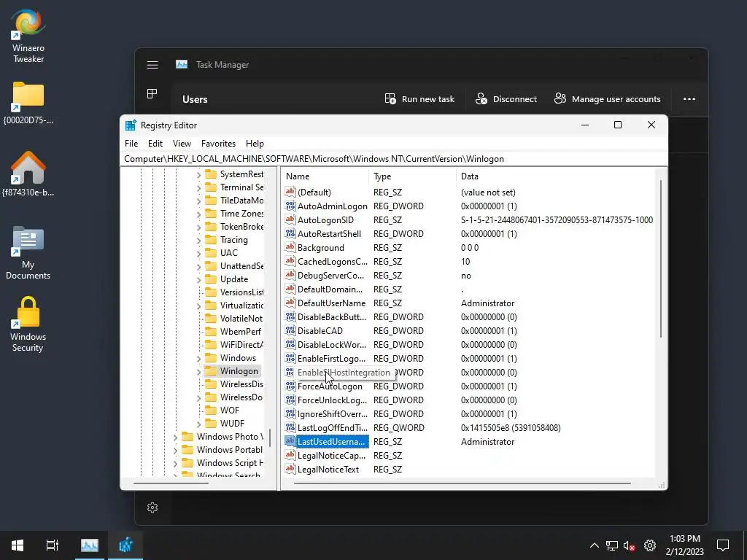The height and width of the screenshot is (560, 747).
Task: Select the ForceAutoLogon DWORD value icon
Action: pos(290,386)
